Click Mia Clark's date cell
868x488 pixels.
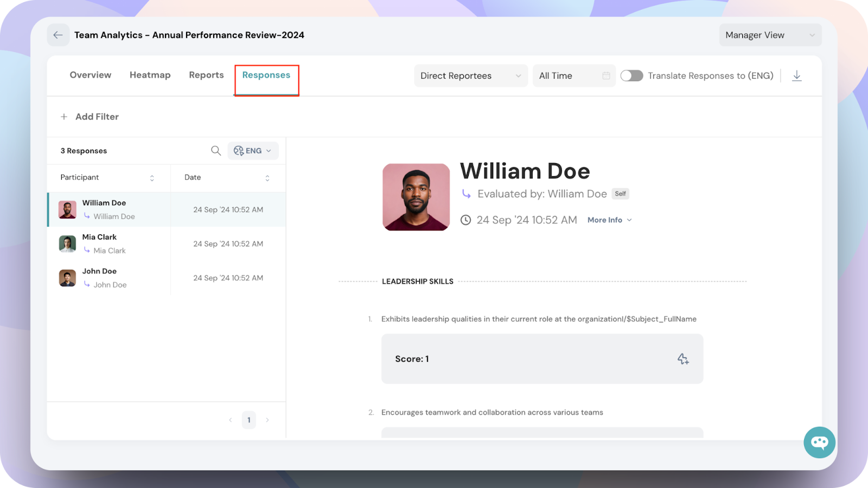(x=228, y=244)
